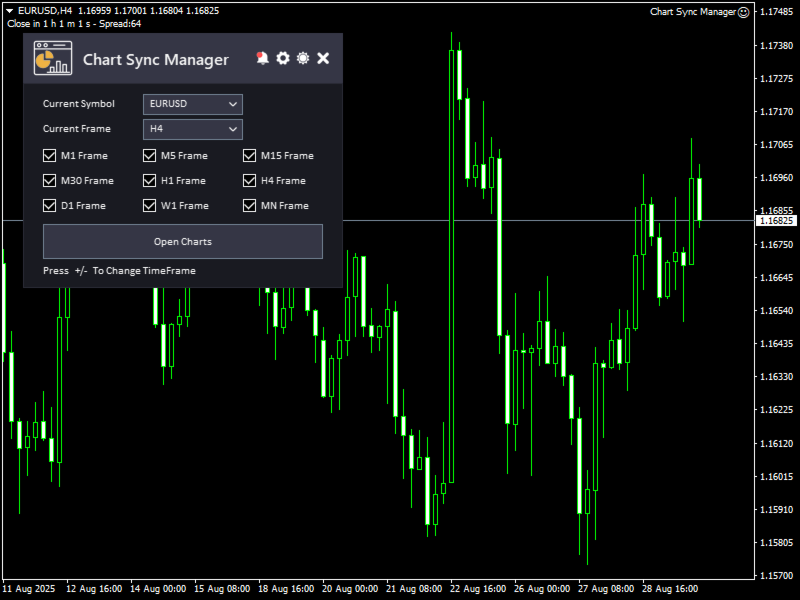Click the 'Close in 1 h 1 m 1 s' text
The height and width of the screenshot is (600, 800).
[51, 24]
